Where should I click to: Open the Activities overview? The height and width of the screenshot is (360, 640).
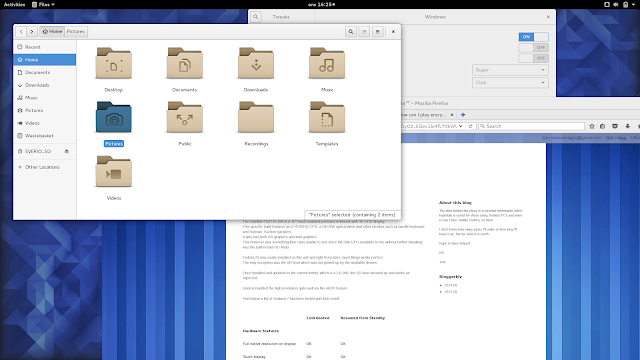14,4
